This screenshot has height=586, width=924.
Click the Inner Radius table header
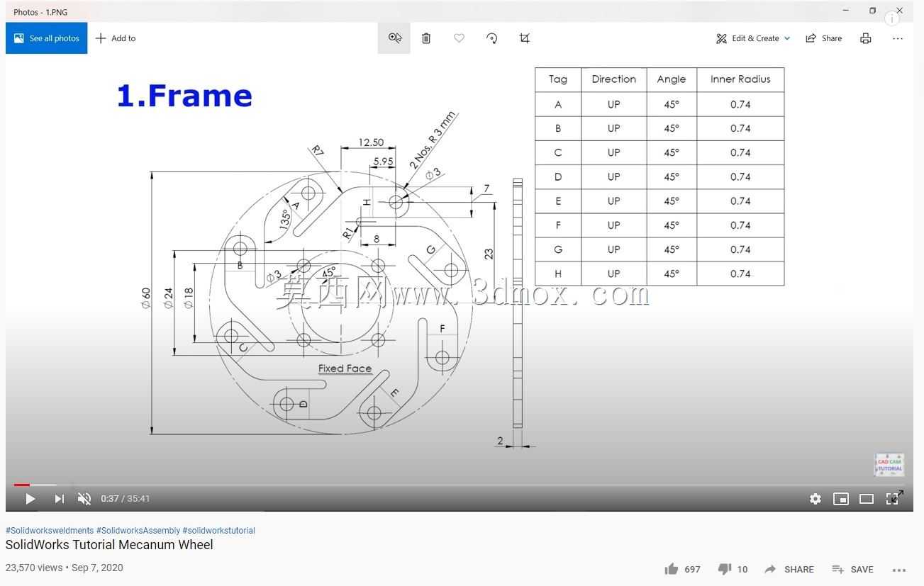[740, 79]
